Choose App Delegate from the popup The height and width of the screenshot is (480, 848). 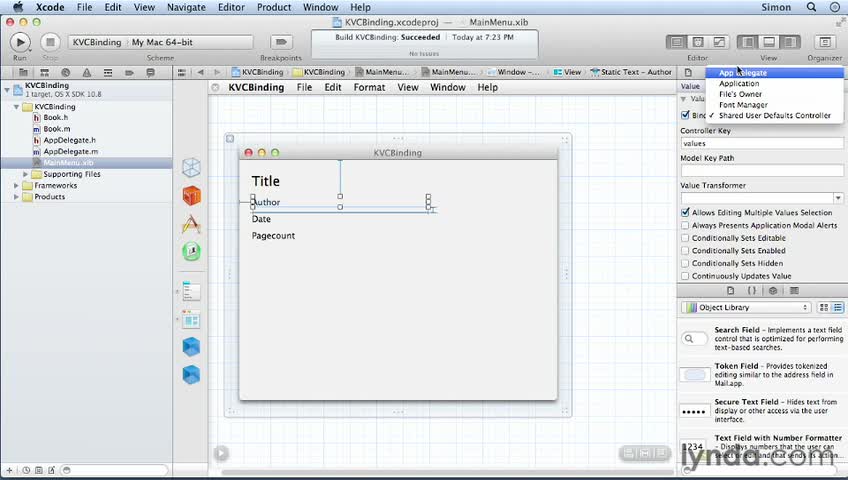point(774,72)
